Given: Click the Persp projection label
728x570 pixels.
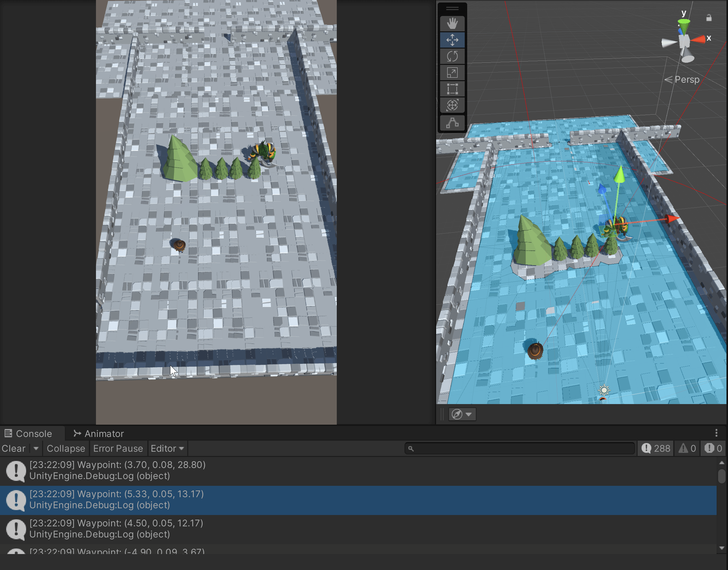Looking at the screenshot, I should pyautogui.click(x=686, y=79).
